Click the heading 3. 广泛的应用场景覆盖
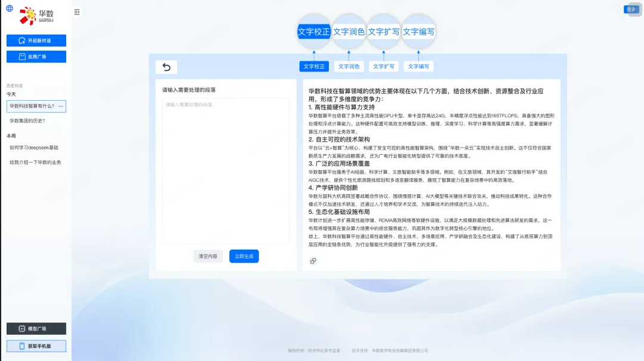This screenshot has height=361, width=644. pyautogui.click(x=339, y=164)
